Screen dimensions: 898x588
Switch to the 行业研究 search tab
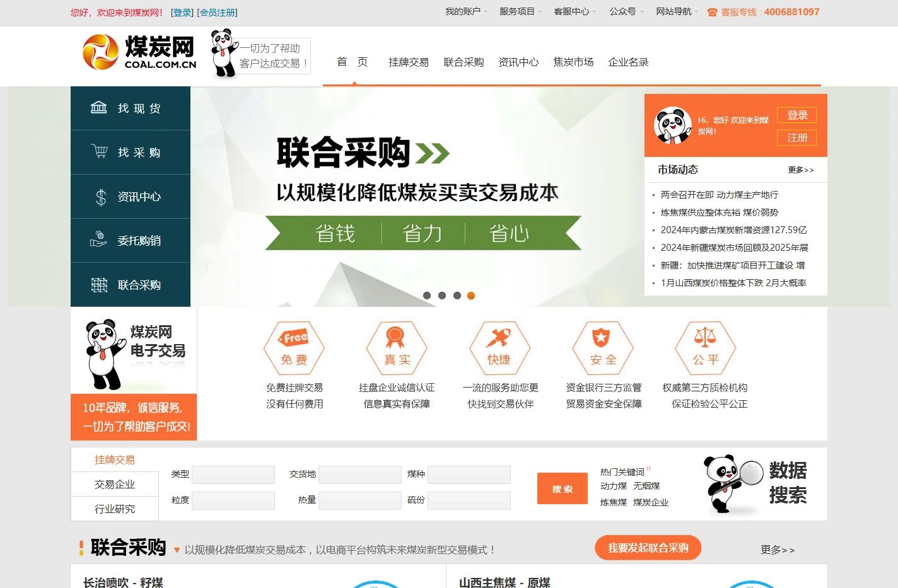point(115,509)
